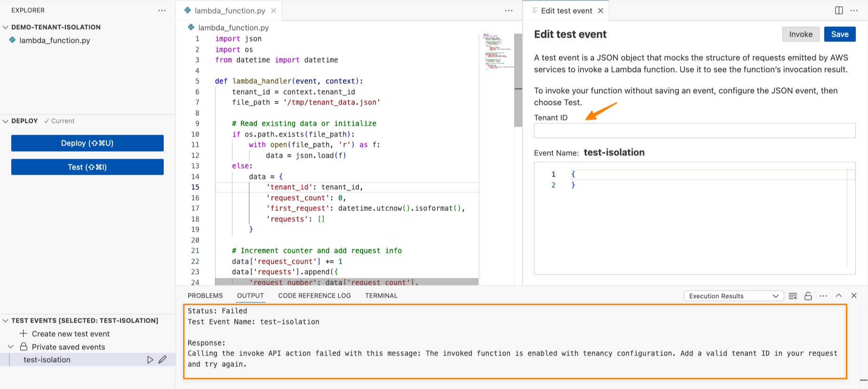This screenshot has height=389, width=868.
Task: Maximize the output panel with up chevron
Action: pyautogui.click(x=838, y=296)
